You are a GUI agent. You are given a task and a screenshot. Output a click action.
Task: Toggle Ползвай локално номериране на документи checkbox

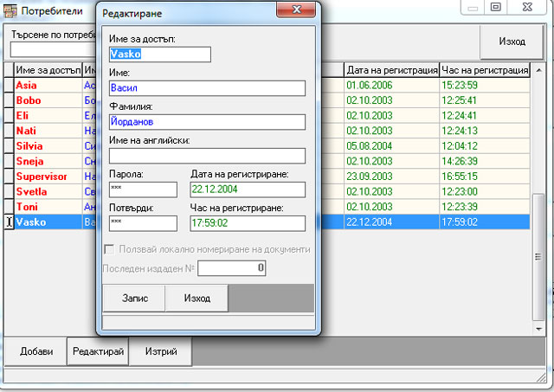click(x=109, y=249)
